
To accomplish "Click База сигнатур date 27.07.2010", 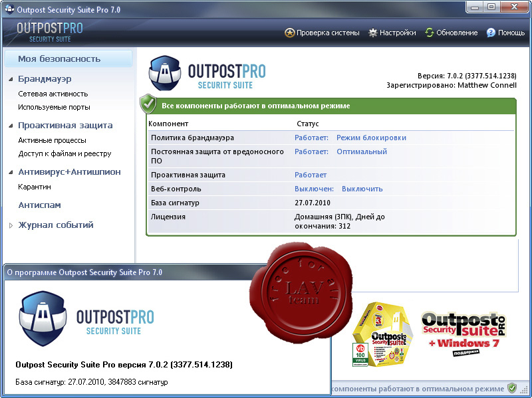I will 312,203.
